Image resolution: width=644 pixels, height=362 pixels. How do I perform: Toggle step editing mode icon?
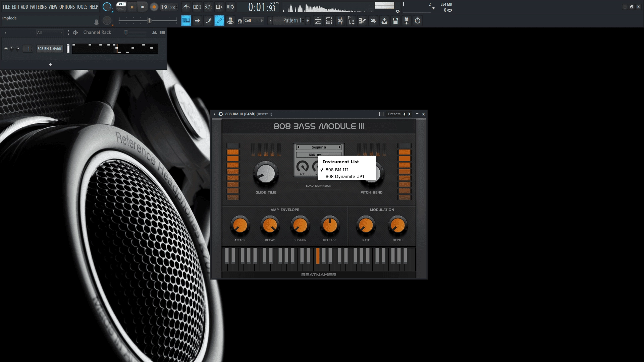pos(208,21)
